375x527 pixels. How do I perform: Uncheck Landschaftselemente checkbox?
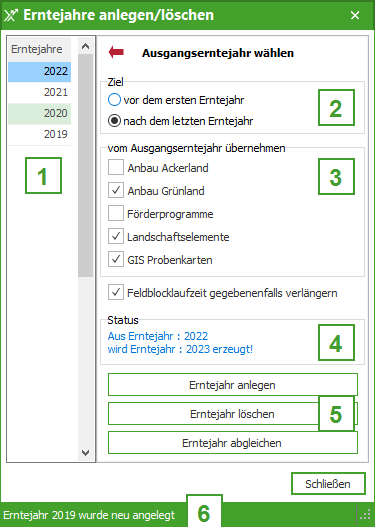click(116, 237)
